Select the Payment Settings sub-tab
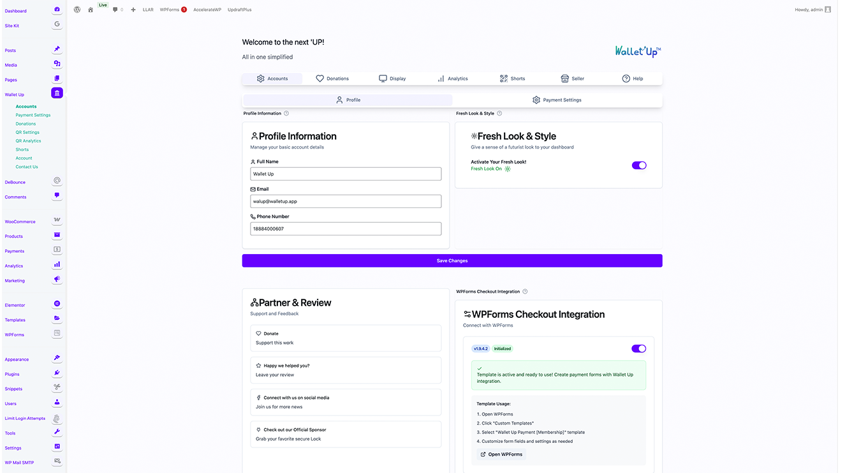This screenshot has height=473, width=868. tap(557, 100)
